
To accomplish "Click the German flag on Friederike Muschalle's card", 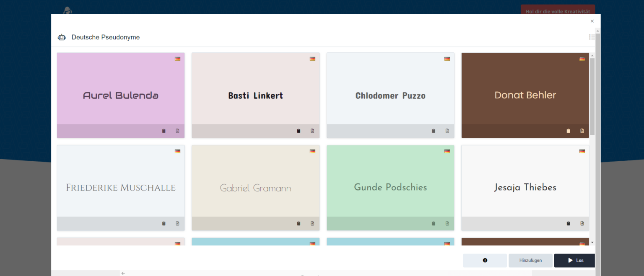I will [x=177, y=151].
